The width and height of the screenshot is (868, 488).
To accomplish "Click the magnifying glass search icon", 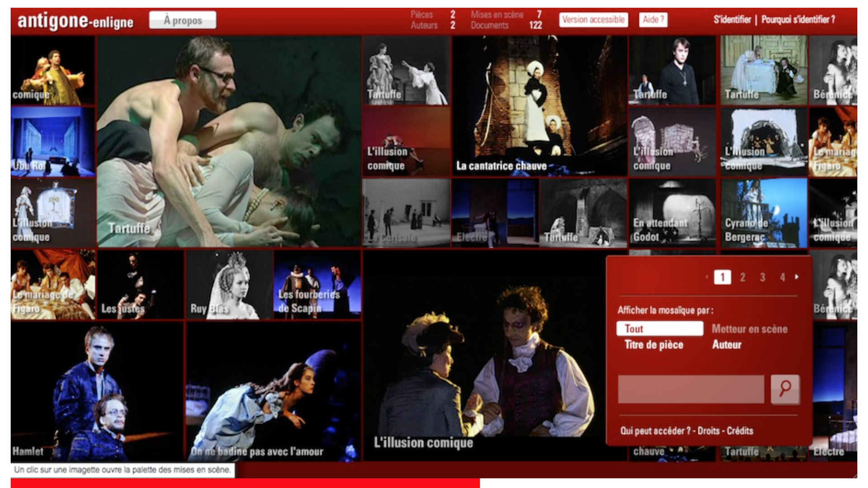I will click(785, 389).
